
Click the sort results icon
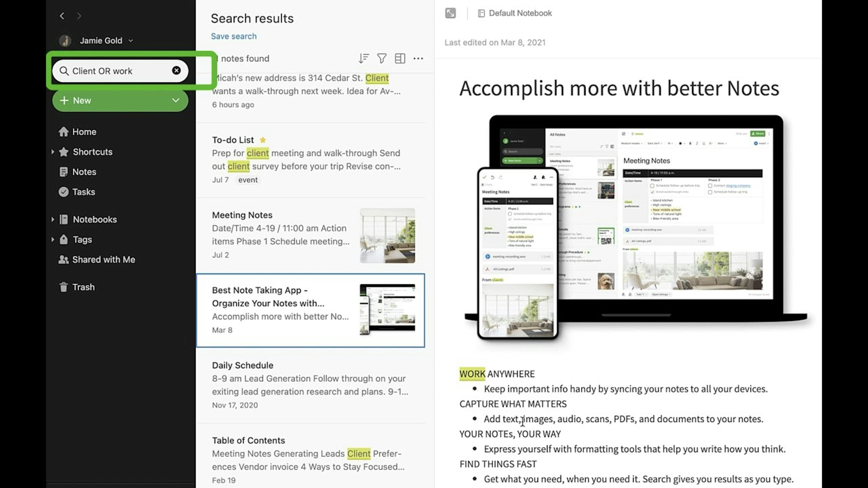coord(363,58)
